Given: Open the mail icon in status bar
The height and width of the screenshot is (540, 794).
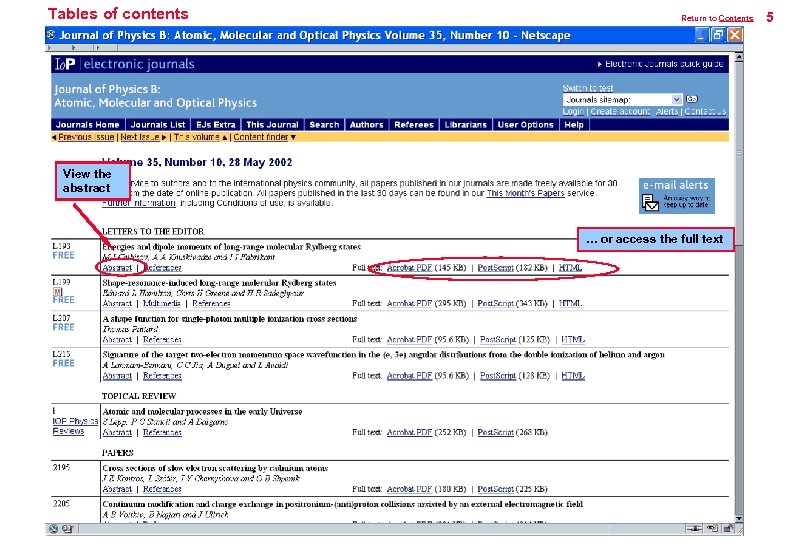Looking at the screenshot, I should (67, 529).
